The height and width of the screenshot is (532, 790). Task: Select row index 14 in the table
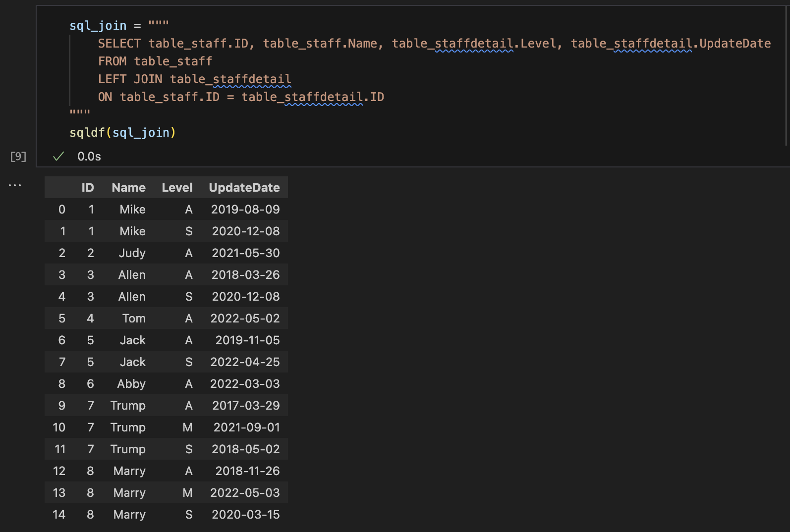point(59,515)
